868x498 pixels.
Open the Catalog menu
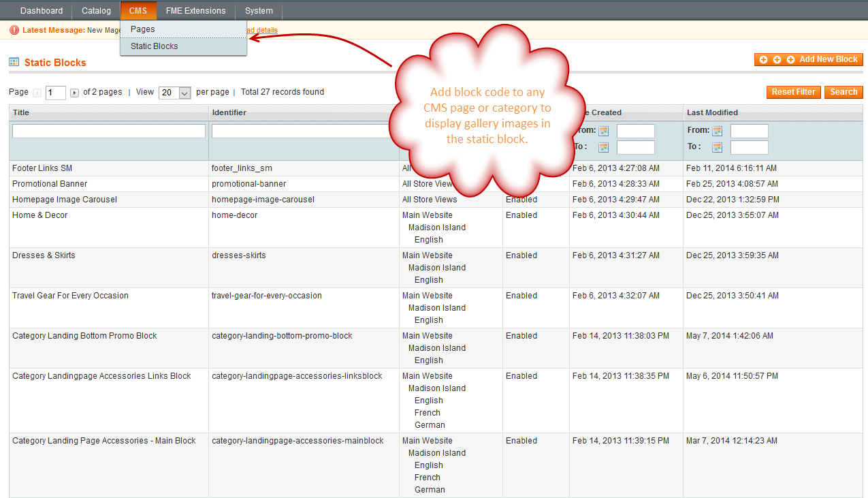96,11
